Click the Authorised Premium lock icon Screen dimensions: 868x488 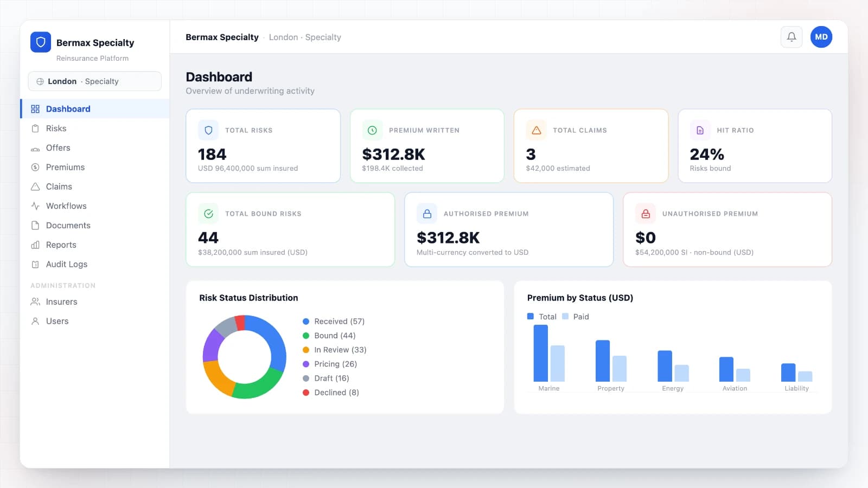[x=427, y=214]
